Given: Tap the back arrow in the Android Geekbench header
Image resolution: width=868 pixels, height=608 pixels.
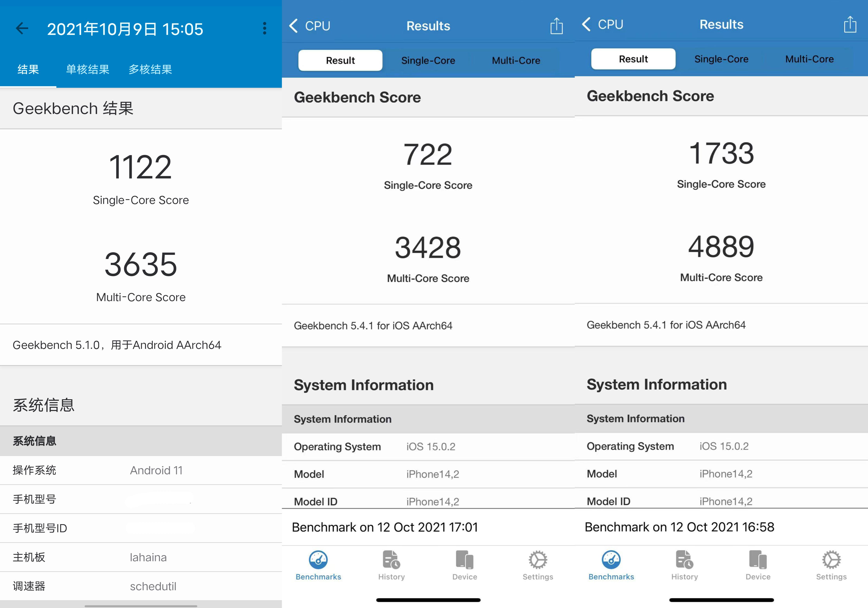Looking at the screenshot, I should pos(22,28).
